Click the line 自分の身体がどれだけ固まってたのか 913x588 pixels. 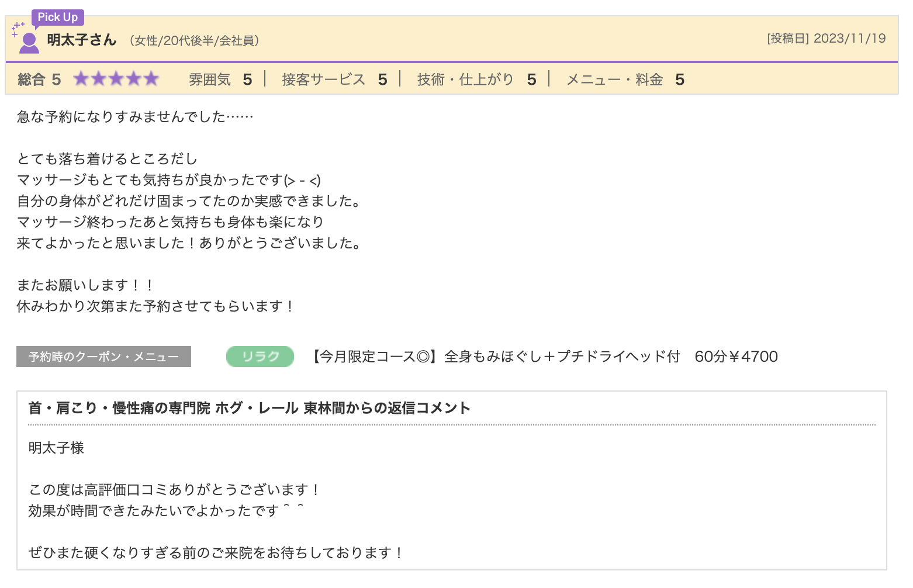pos(189,201)
